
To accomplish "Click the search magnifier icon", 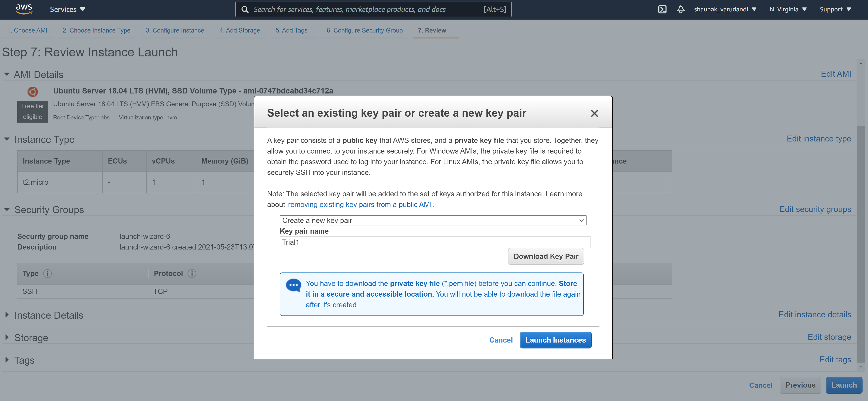I will click(x=245, y=9).
